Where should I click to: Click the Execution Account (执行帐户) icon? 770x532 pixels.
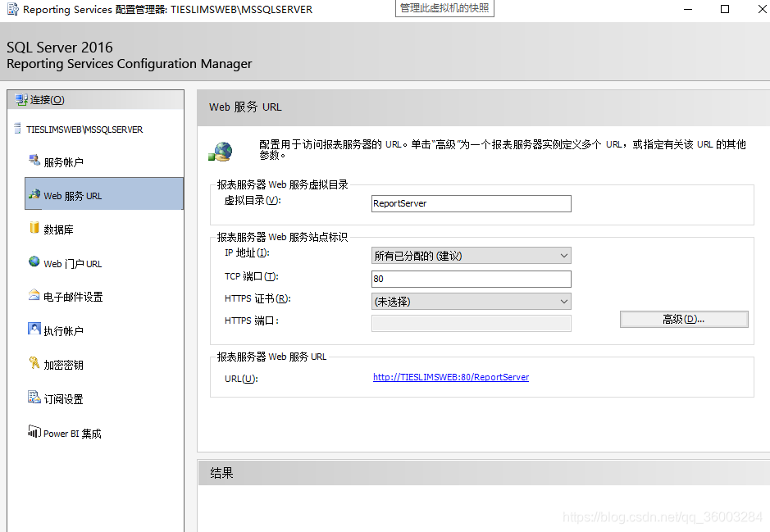click(34, 329)
